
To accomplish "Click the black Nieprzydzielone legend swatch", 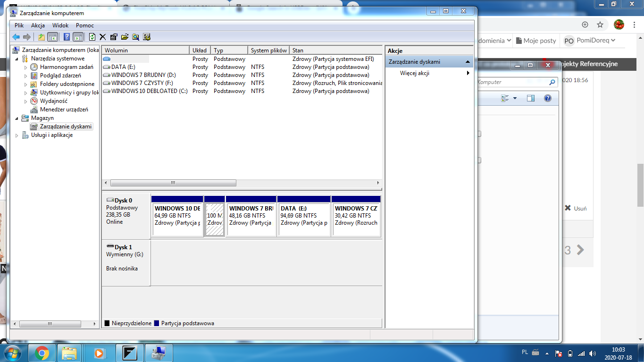I will 107,323.
